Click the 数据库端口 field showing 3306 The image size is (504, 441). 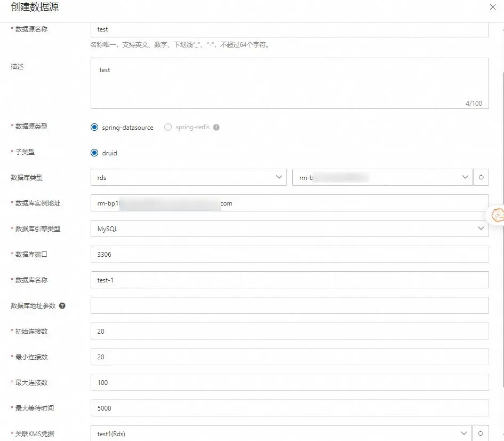click(x=290, y=254)
